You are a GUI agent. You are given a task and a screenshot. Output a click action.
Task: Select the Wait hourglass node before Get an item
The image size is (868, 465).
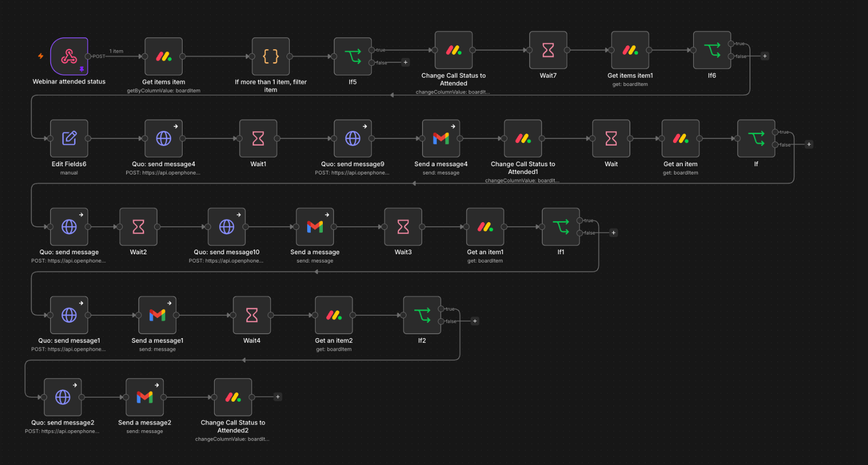611,138
